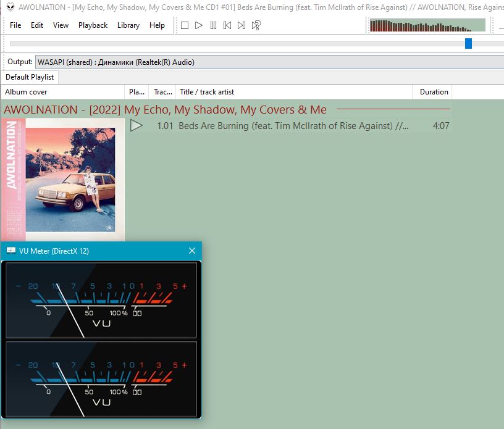Viewport: 504px width, 429px height.
Task: Open the Help menu
Action: pyautogui.click(x=157, y=25)
